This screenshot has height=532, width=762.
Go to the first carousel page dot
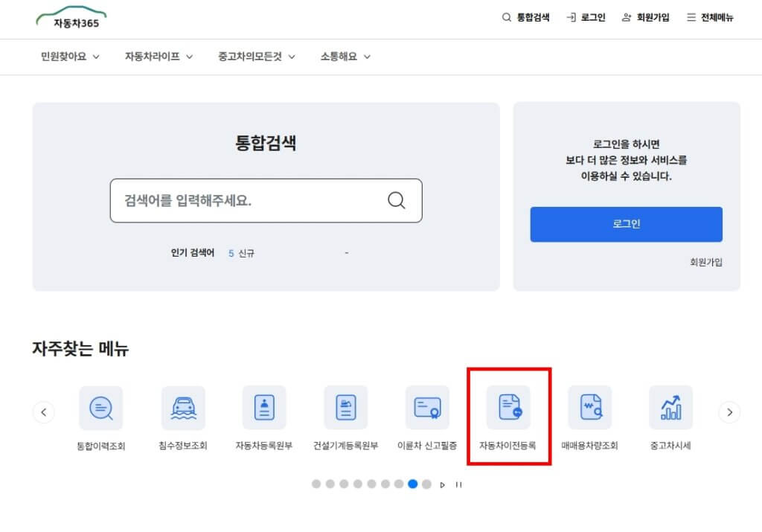(316, 484)
